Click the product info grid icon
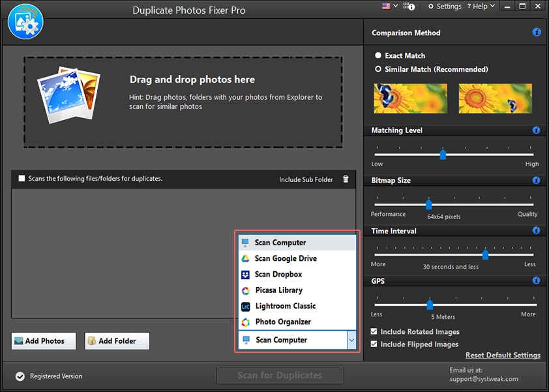Image resolution: width=549 pixels, height=392 pixels. click(409, 7)
